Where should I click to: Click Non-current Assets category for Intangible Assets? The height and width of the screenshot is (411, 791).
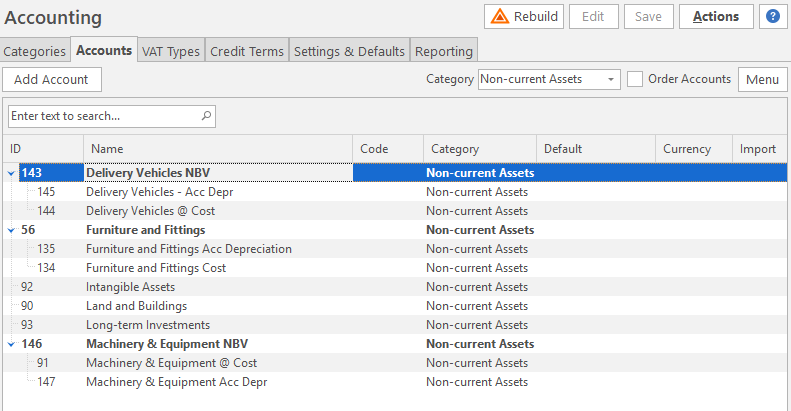pyautogui.click(x=477, y=287)
